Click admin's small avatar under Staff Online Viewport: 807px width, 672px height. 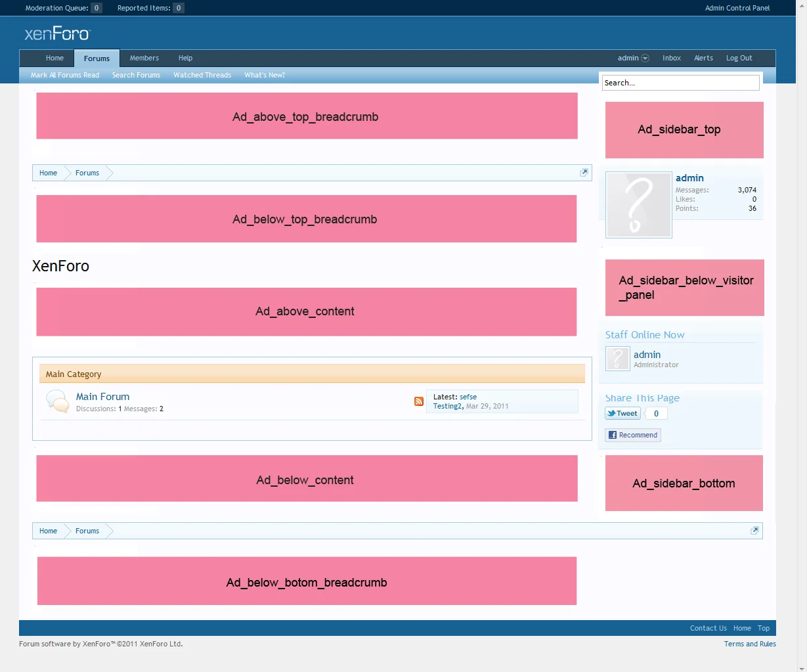pyautogui.click(x=618, y=359)
